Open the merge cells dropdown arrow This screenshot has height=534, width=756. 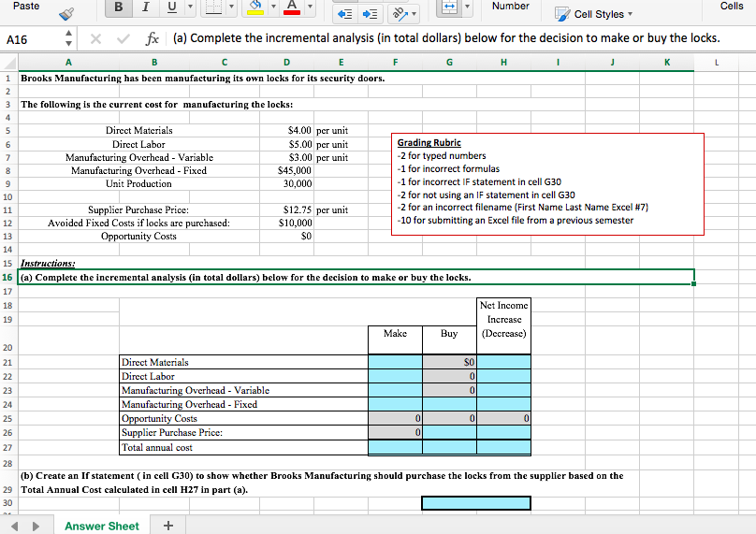[467, 7]
